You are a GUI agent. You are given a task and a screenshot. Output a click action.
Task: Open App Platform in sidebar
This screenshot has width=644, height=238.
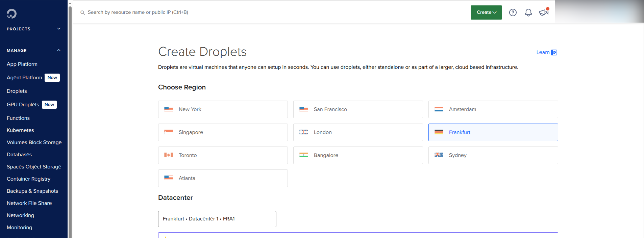[22, 64]
